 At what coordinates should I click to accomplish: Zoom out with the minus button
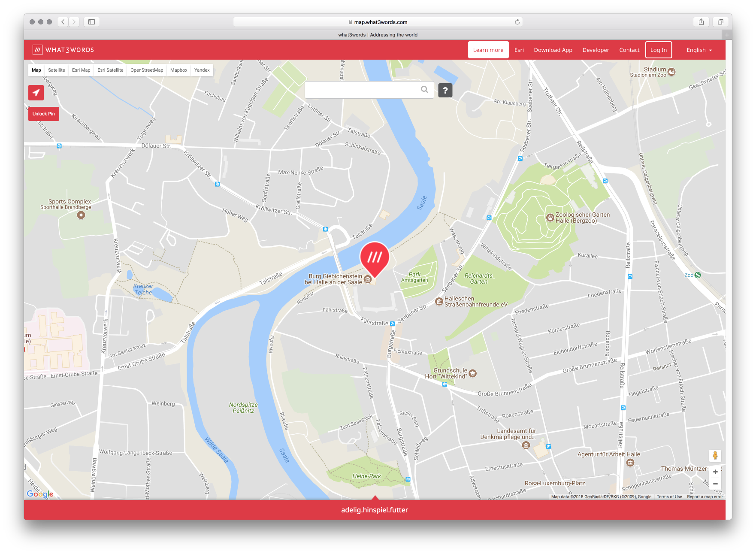(715, 484)
